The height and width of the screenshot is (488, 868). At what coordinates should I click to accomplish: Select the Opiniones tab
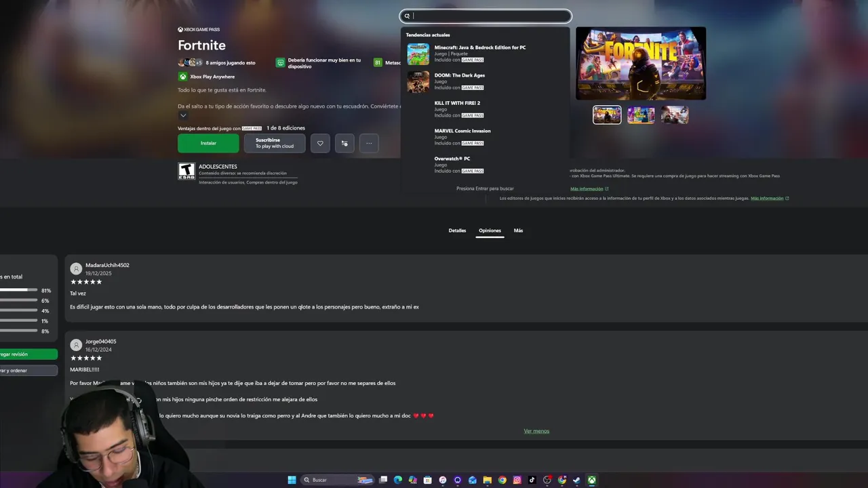pos(490,230)
